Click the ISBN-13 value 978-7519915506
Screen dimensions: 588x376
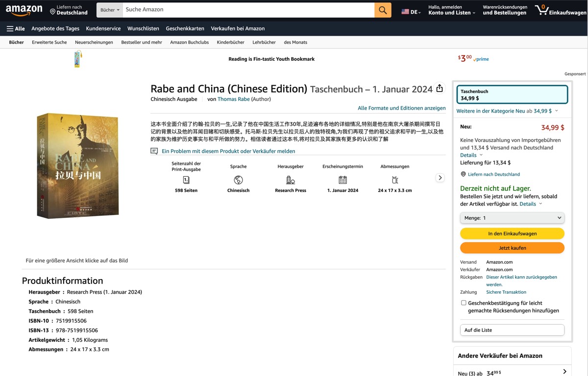pyautogui.click(x=77, y=330)
